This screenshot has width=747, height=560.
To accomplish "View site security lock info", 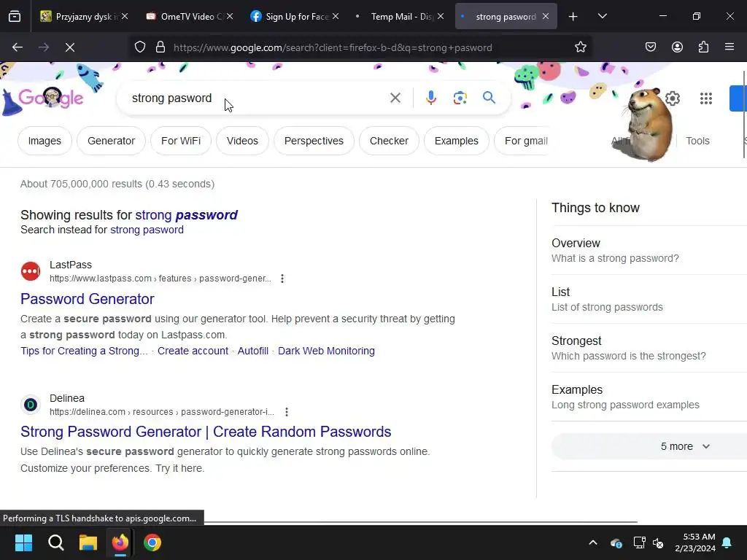I will [x=160, y=47].
